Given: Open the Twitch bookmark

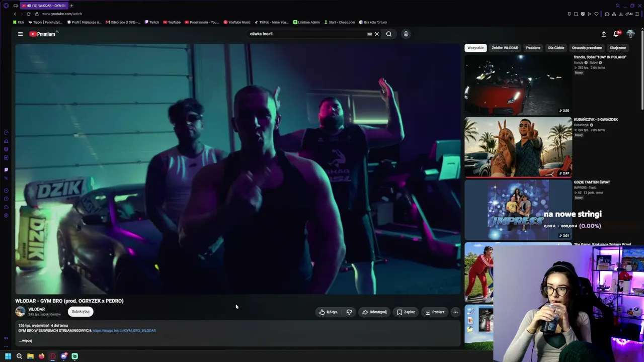Looking at the screenshot, I should coord(152,22).
